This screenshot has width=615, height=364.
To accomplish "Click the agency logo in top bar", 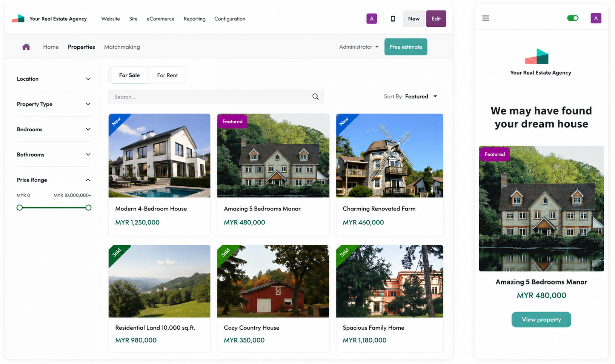I will coord(18,19).
